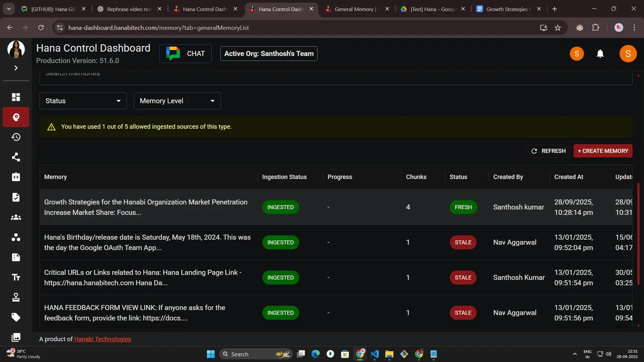Click the Create Memory button

pos(603,151)
